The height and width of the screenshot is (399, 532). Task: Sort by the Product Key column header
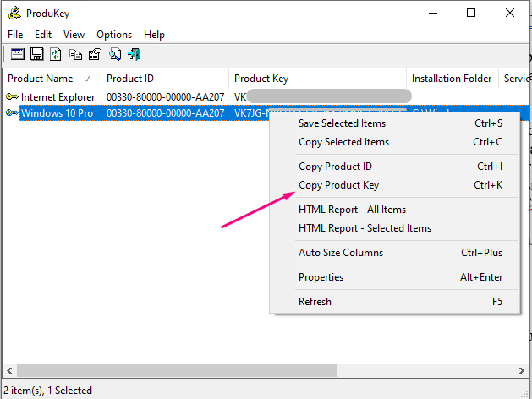click(317, 79)
